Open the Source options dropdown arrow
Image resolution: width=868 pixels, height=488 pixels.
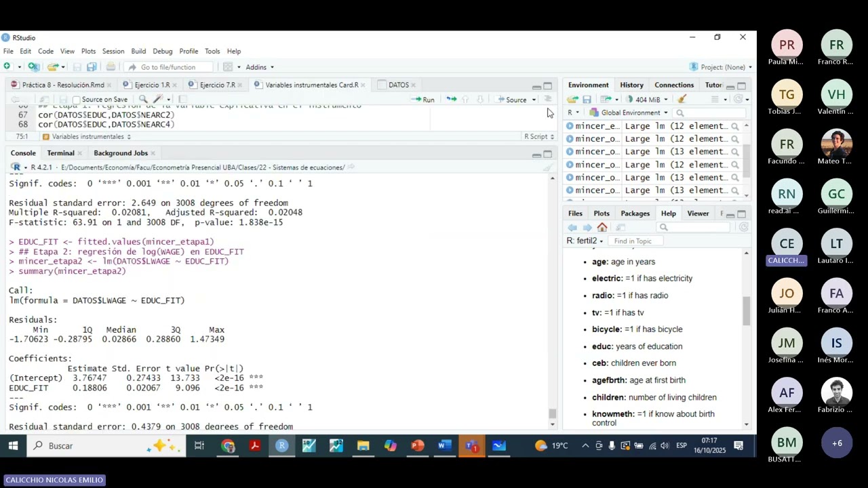coord(534,100)
